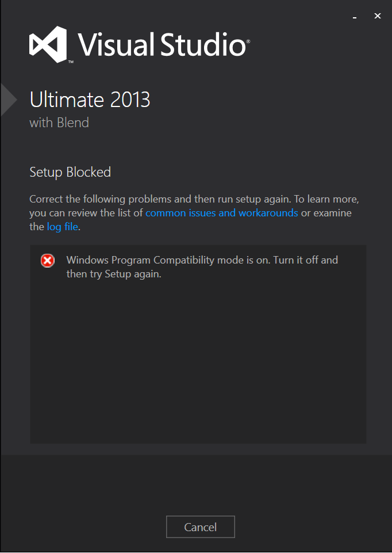
Task: Minimize the Visual Studio setup window
Action: [355, 17]
